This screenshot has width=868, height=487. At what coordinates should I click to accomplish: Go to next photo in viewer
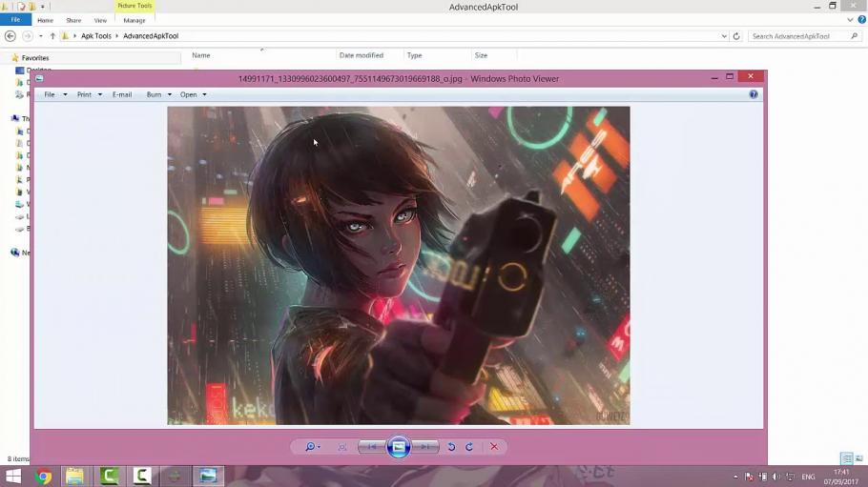[425, 447]
